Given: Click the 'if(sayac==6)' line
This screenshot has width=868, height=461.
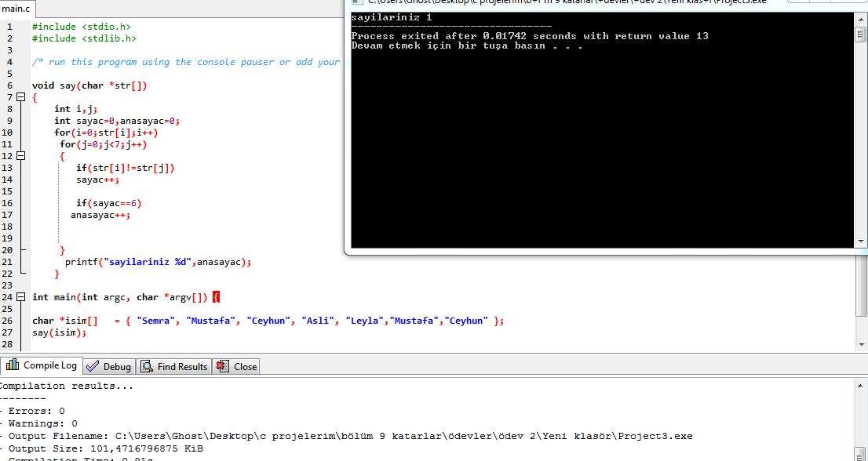Looking at the screenshot, I should 109,203.
